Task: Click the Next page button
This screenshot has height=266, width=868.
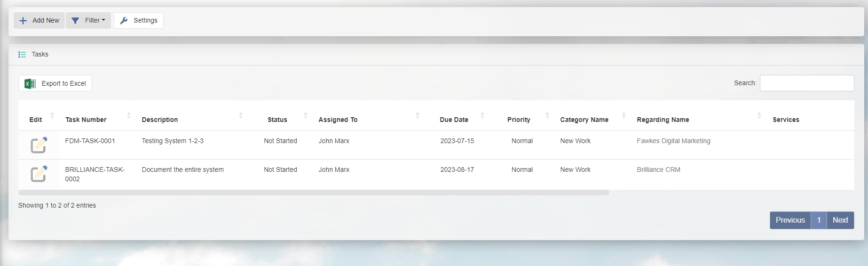Action: [x=840, y=220]
